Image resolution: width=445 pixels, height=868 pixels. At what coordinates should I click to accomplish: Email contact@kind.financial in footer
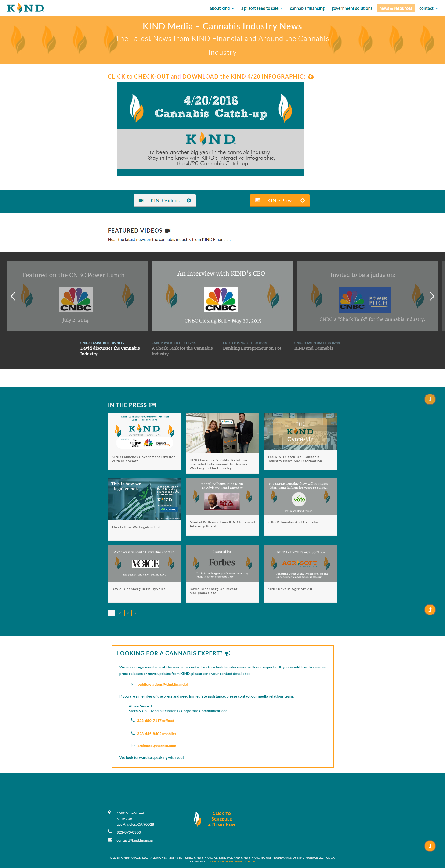(135, 840)
